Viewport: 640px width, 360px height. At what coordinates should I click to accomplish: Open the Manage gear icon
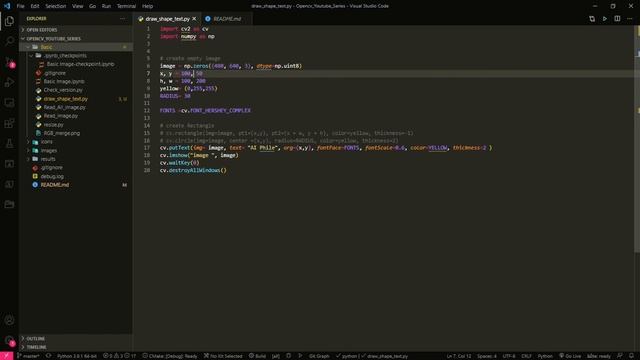tap(9, 340)
